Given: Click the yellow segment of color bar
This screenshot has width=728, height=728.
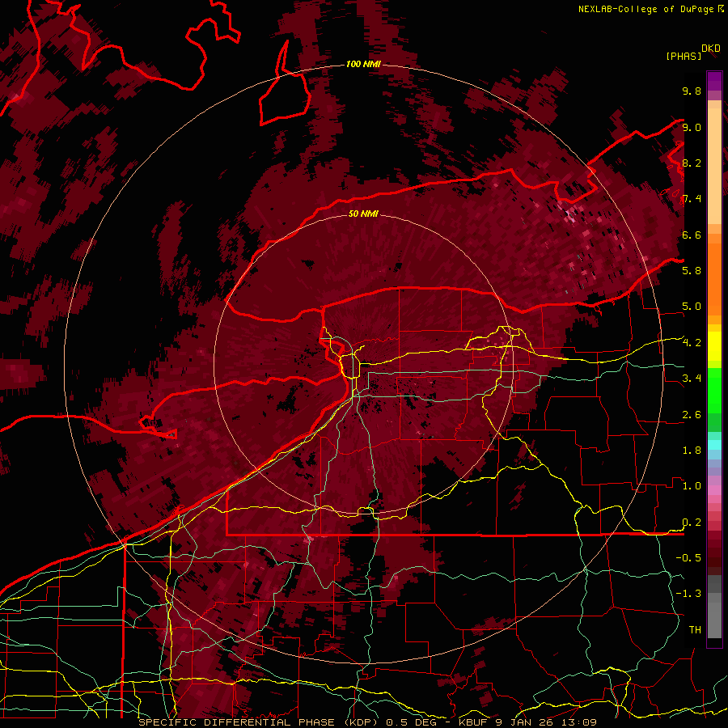Looking at the screenshot, I should (714, 346).
